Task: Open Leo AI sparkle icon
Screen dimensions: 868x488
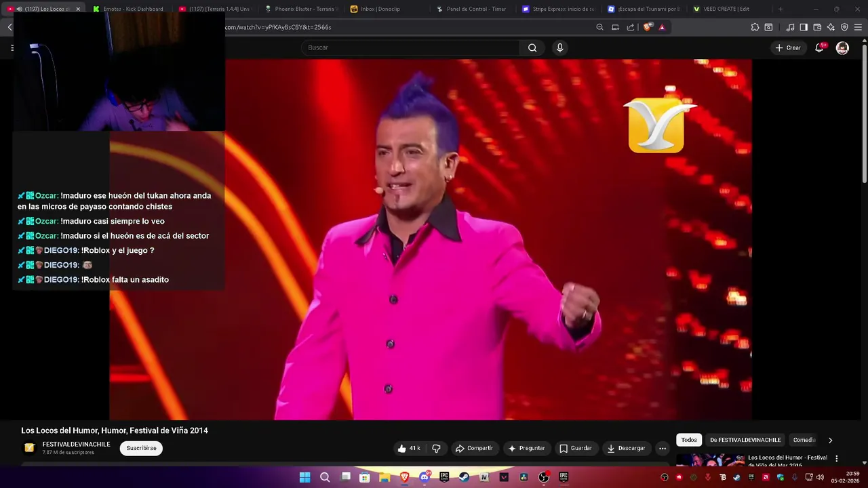Action: point(831,27)
